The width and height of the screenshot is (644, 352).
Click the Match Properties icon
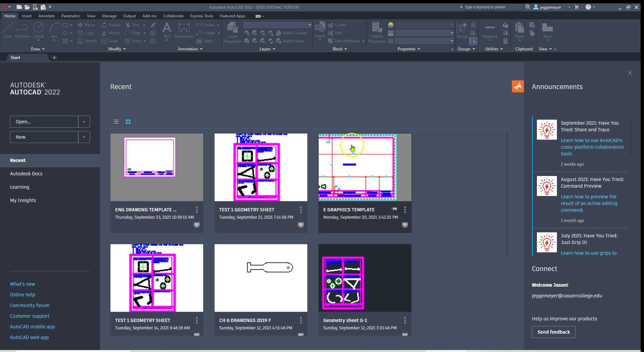[377, 32]
